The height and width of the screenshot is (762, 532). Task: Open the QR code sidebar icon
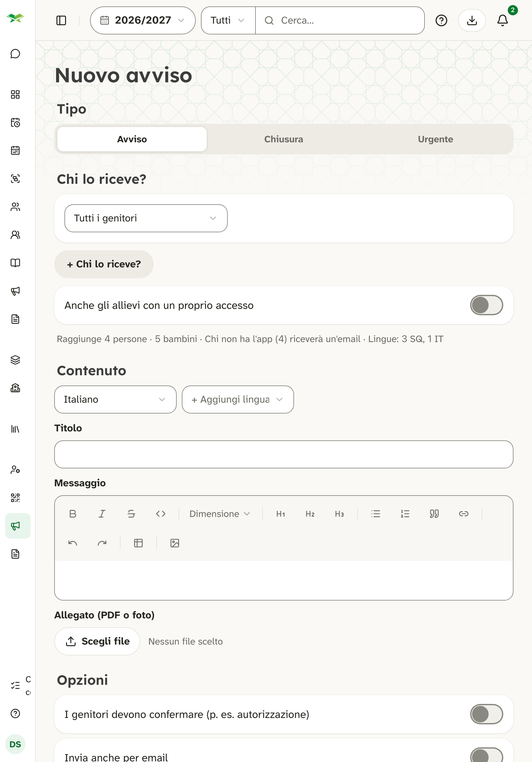click(15, 498)
